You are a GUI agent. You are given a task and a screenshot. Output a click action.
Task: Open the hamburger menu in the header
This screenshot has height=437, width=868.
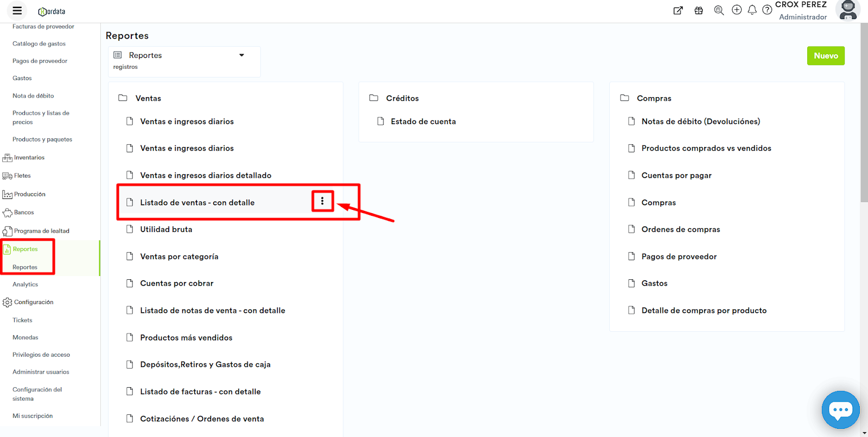(17, 10)
